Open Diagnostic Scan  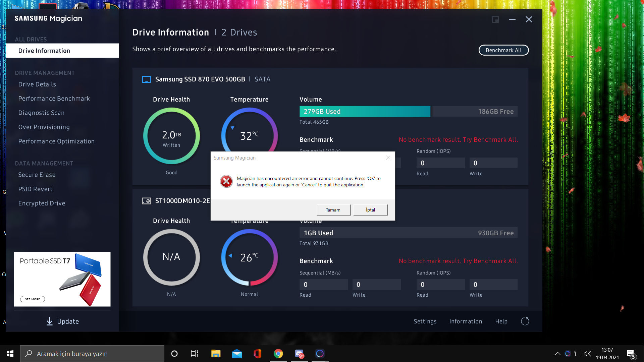(x=41, y=113)
